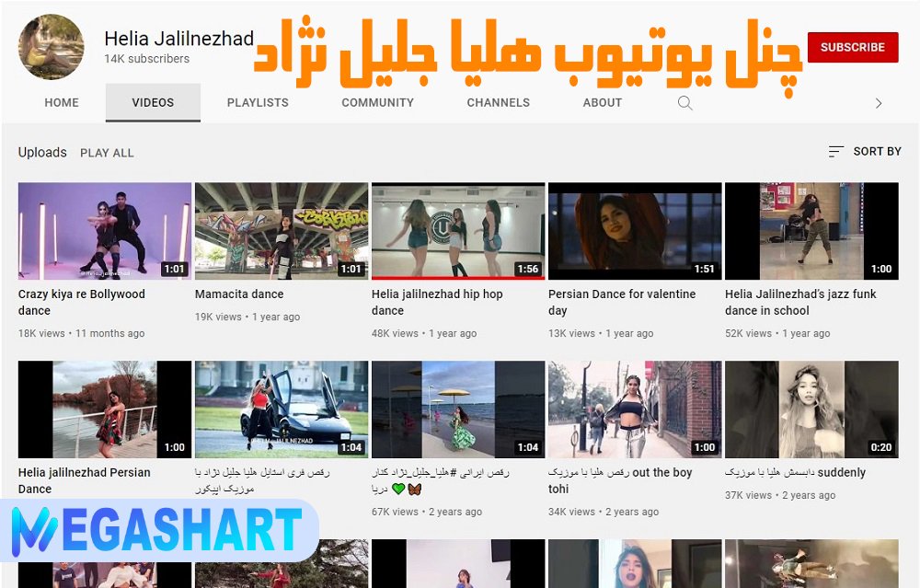Click the channel search magnifier icon
920x588 pixels.
684,103
